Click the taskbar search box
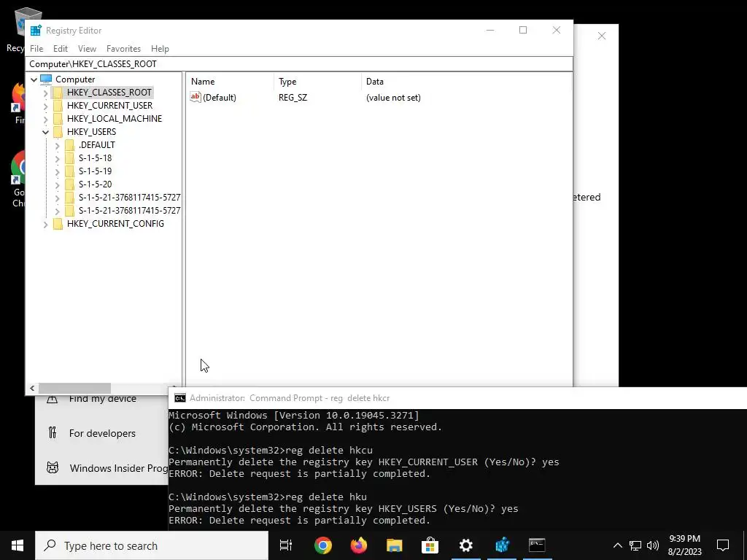Viewport: 747px width, 560px height. pos(152,545)
